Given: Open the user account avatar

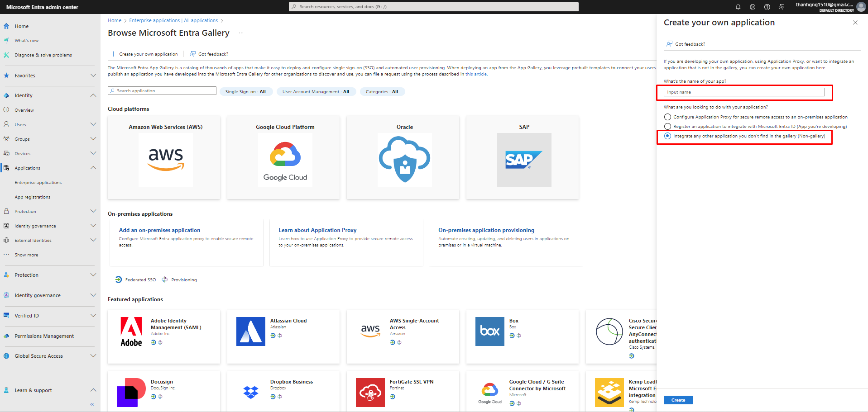Looking at the screenshot, I should point(861,7).
